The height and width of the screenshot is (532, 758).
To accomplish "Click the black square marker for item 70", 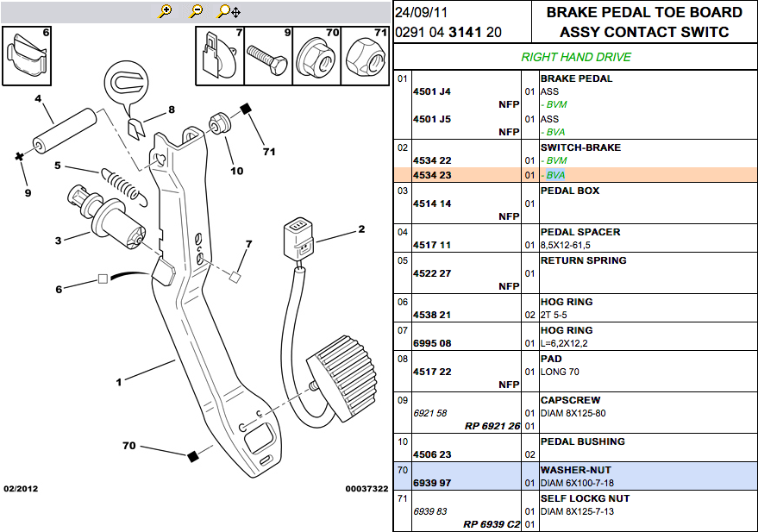I will point(193,456).
